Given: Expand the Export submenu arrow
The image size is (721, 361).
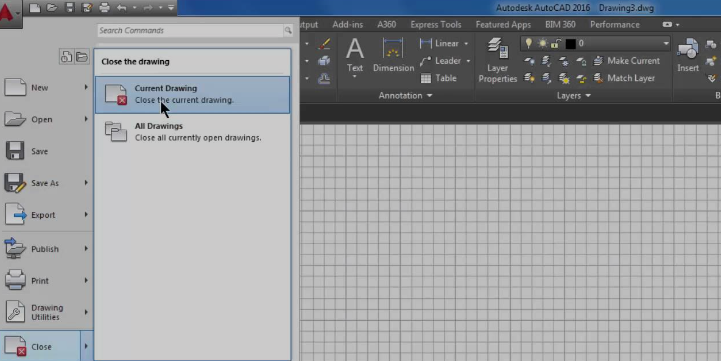Looking at the screenshot, I should point(86,214).
